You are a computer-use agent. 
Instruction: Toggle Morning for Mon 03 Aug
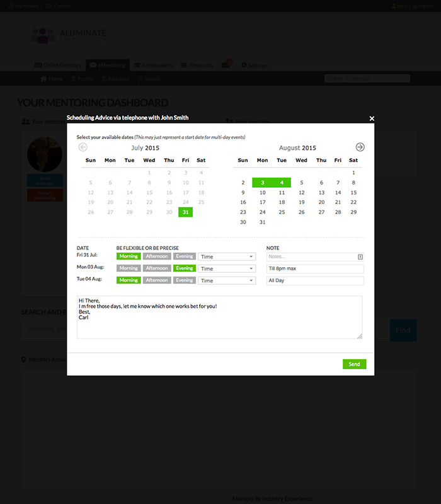point(129,268)
